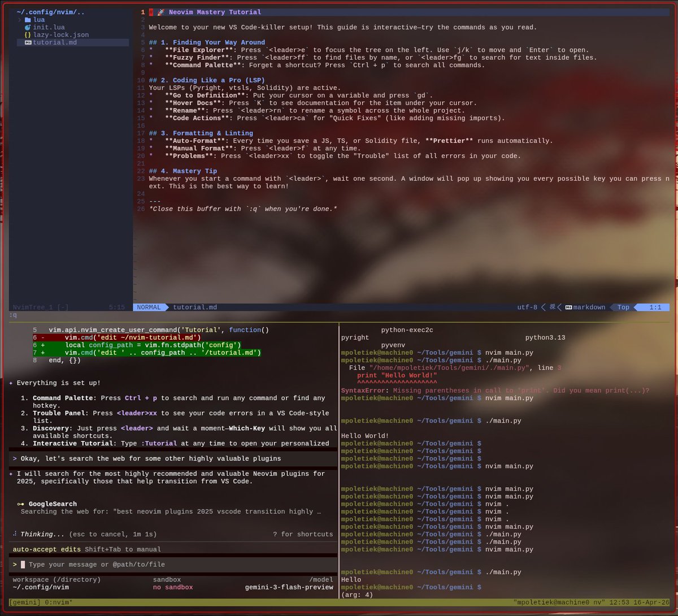The image size is (678, 616).
Task: Click the rocket emoji in the tutorial heading
Action: [161, 12]
